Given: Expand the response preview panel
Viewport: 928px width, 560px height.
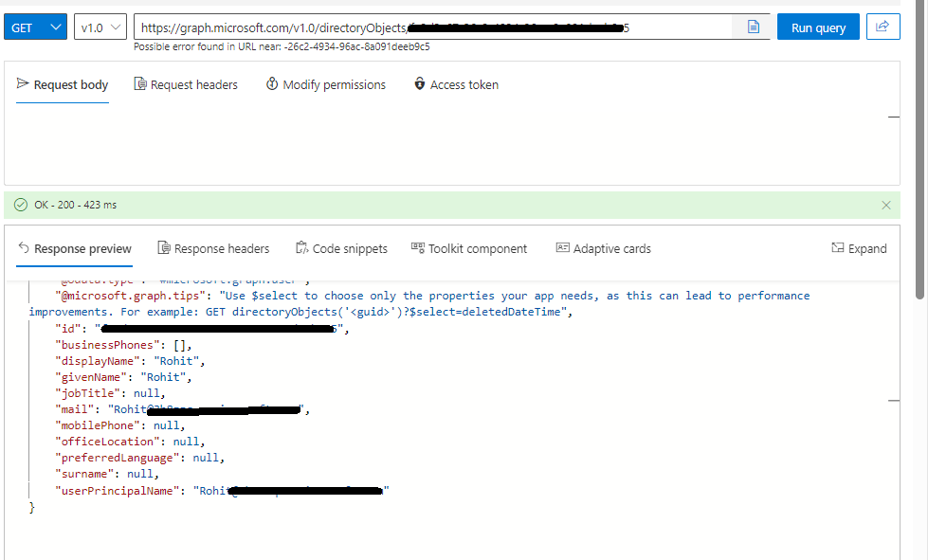Looking at the screenshot, I should [859, 248].
